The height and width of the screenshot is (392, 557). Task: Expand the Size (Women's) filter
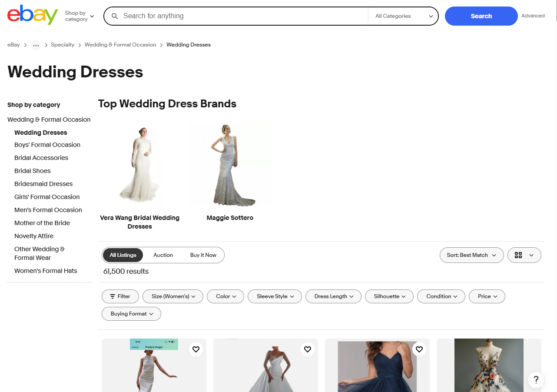[x=173, y=296]
